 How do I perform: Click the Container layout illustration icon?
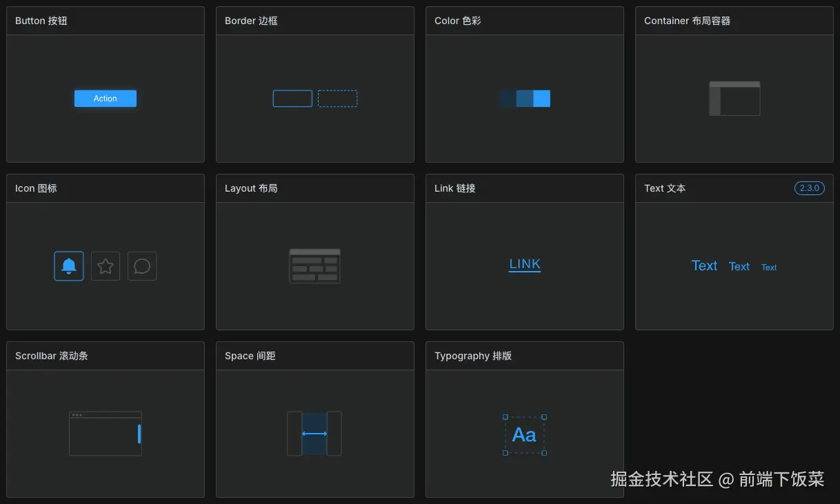coord(734,99)
